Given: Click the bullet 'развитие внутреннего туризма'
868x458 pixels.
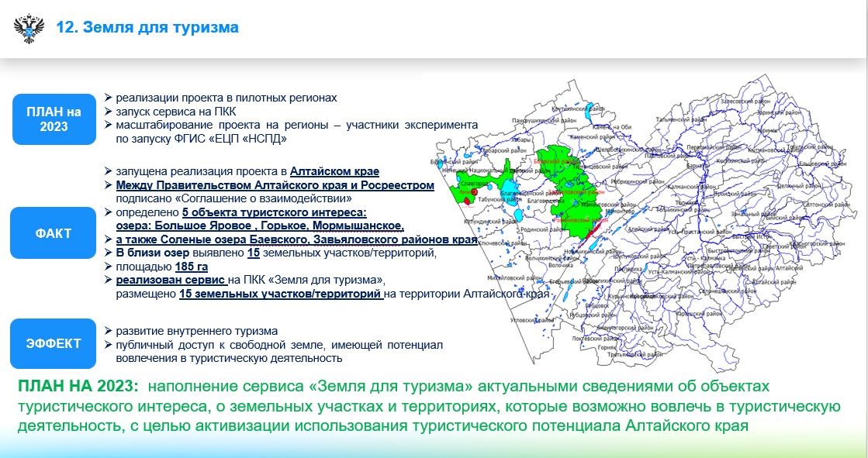Looking at the screenshot, I should 196,331.
